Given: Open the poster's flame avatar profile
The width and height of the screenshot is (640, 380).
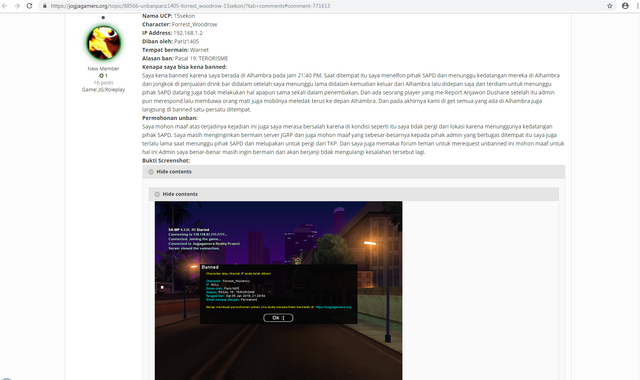Looking at the screenshot, I should (x=104, y=43).
